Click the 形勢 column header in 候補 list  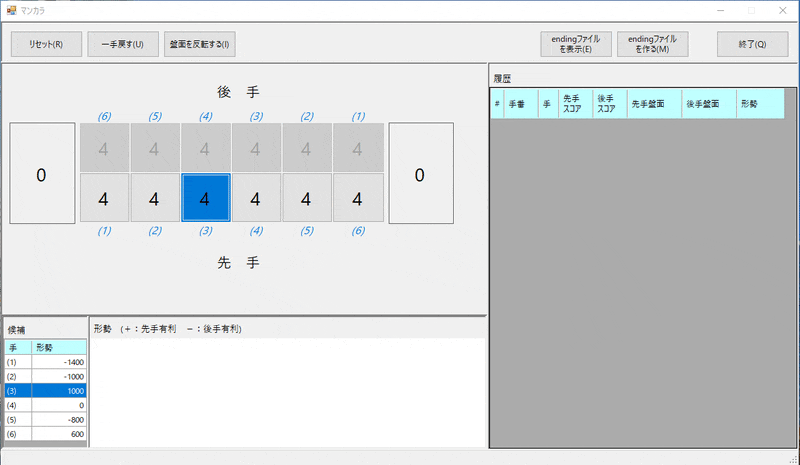[59, 348]
